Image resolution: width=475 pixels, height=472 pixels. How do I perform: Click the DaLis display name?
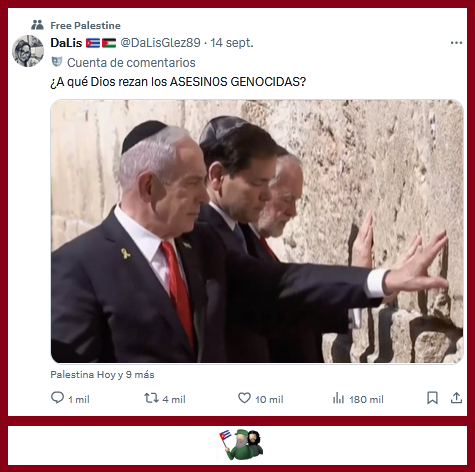click(x=66, y=43)
